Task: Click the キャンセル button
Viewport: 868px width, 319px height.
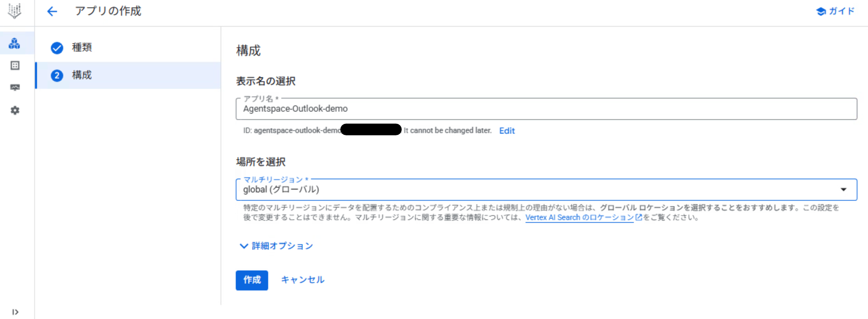Action: tap(302, 280)
